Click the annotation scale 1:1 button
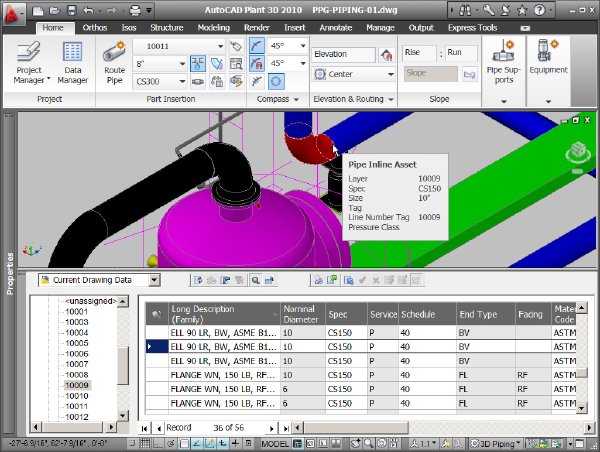 tap(424, 444)
